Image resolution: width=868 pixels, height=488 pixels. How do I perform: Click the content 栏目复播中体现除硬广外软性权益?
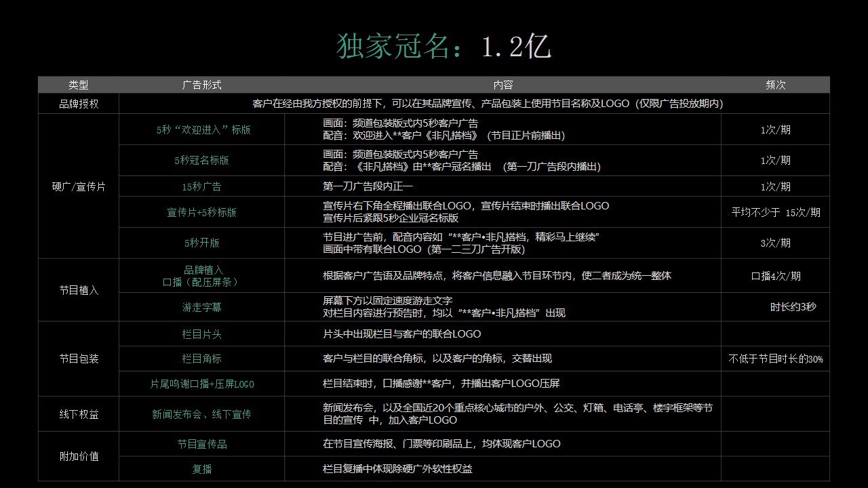pos(502,468)
